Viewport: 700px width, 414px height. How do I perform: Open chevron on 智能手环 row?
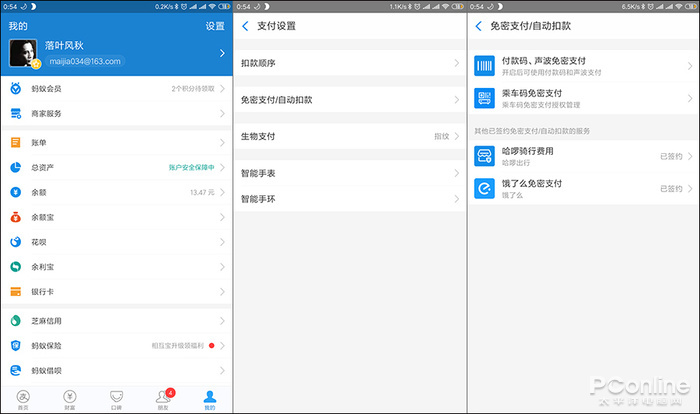[456, 199]
